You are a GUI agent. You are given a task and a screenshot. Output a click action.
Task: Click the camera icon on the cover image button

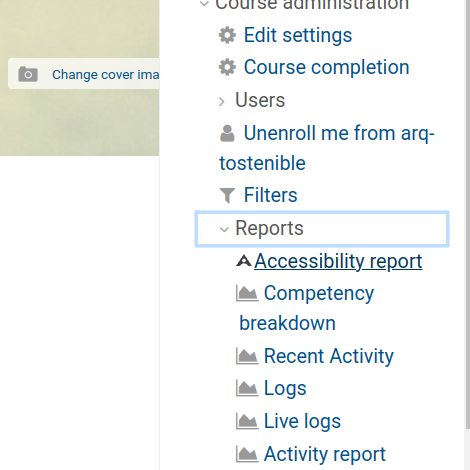(28, 74)
